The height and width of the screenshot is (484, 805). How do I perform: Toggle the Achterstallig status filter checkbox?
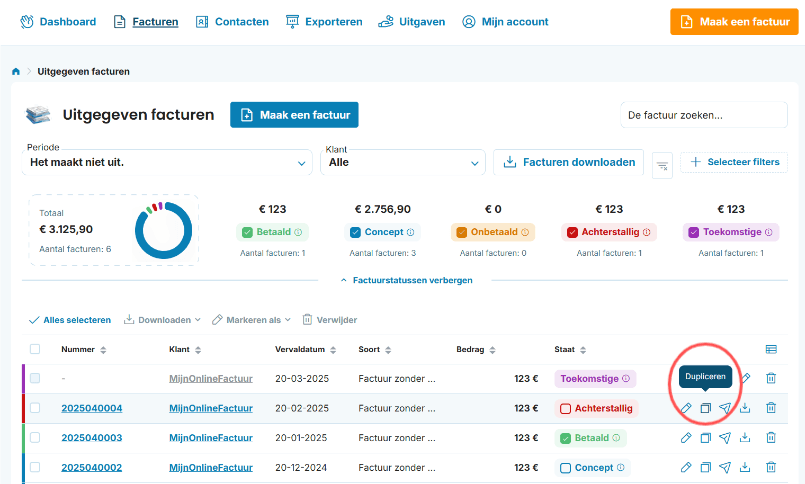tap(572, 232)
